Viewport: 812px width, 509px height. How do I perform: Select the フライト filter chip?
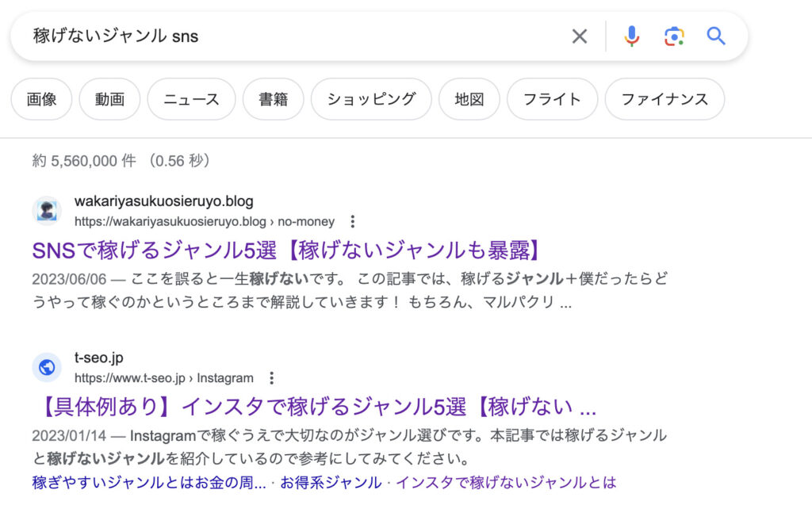point(552,99)
